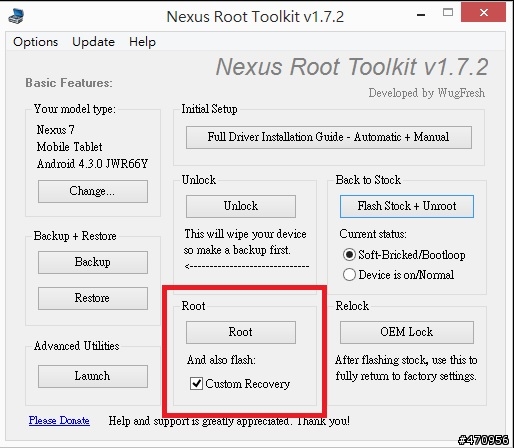The image size is (514, 448).
Task: Click the Change... model button
Action: coord(93,191)
